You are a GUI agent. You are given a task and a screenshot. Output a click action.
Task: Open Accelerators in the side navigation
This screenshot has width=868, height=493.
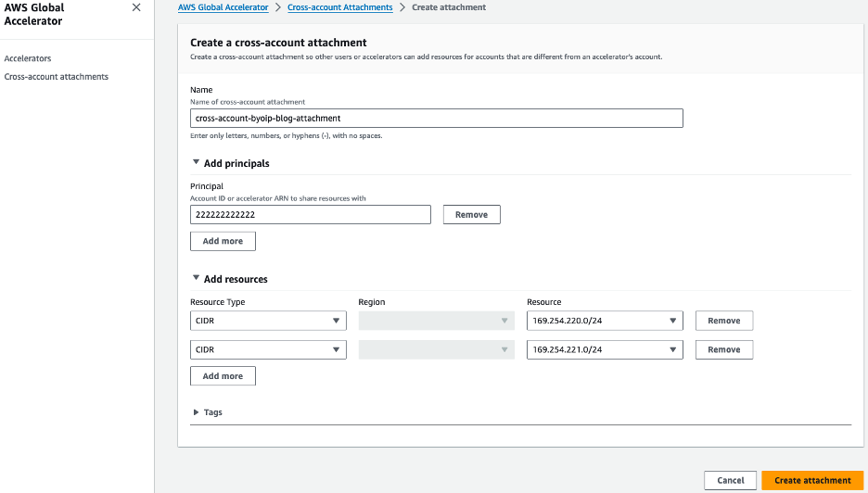[28, 58]
